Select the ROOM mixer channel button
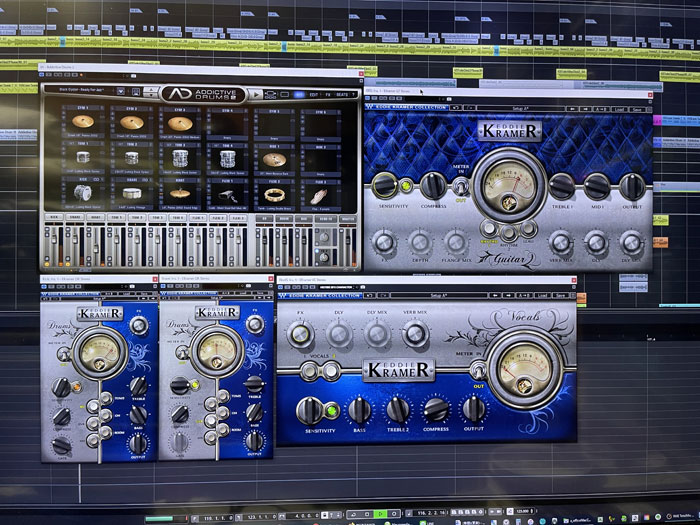Viewport: 700px width, 525px height. pyautogui.click(x=284, y=219)
